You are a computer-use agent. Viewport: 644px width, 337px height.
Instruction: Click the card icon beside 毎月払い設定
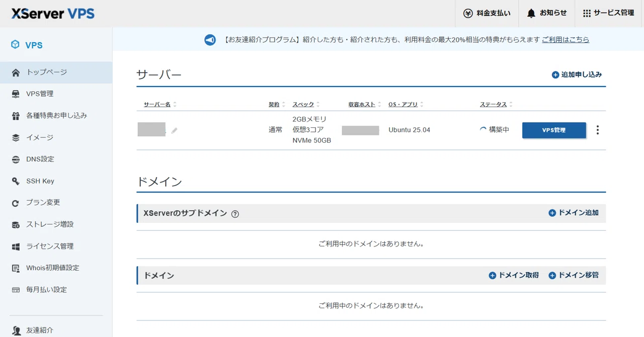(x=16, y=290)
